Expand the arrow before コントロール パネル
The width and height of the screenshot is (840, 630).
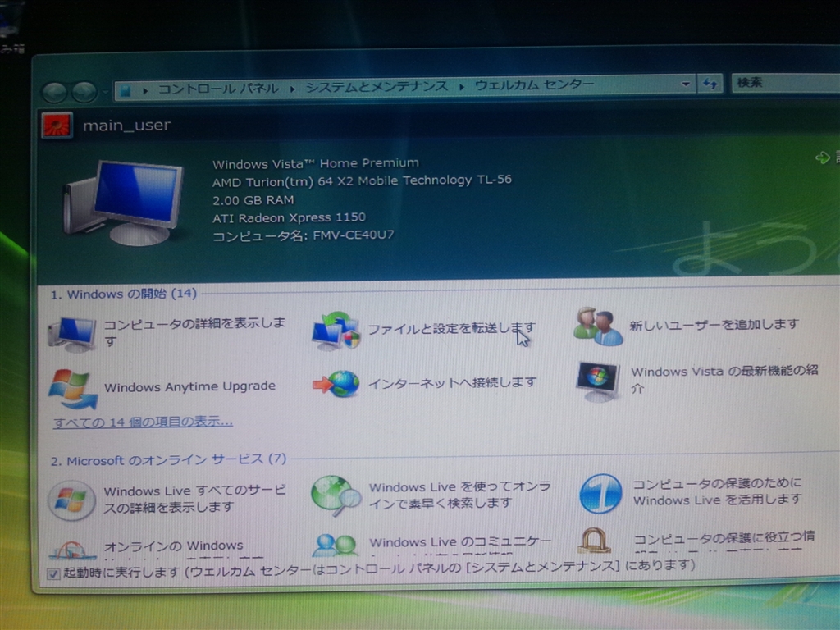[x=145, y=91]
